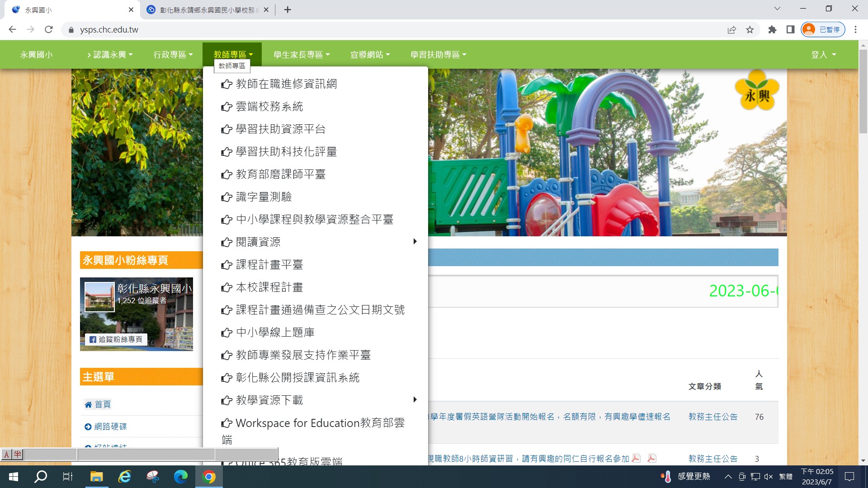Expand the 學生家長專區 dropdown menu
868x488 pixels.
(302, 55)
